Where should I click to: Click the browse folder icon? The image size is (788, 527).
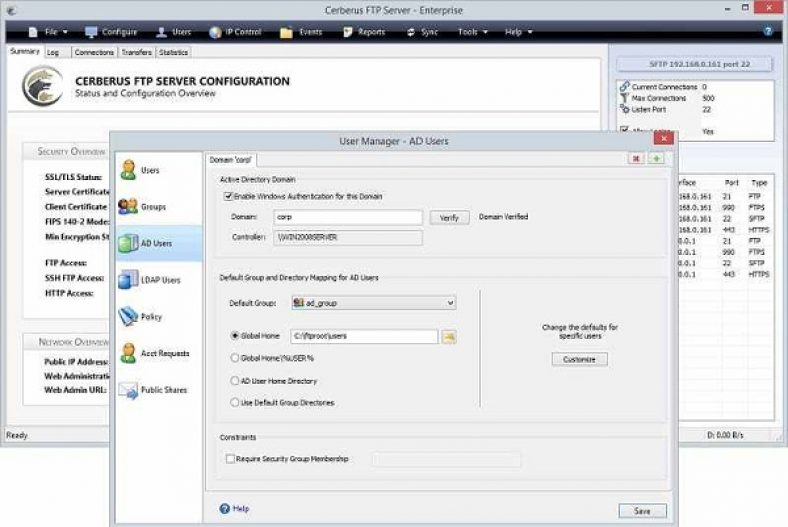tap(449, 337)
